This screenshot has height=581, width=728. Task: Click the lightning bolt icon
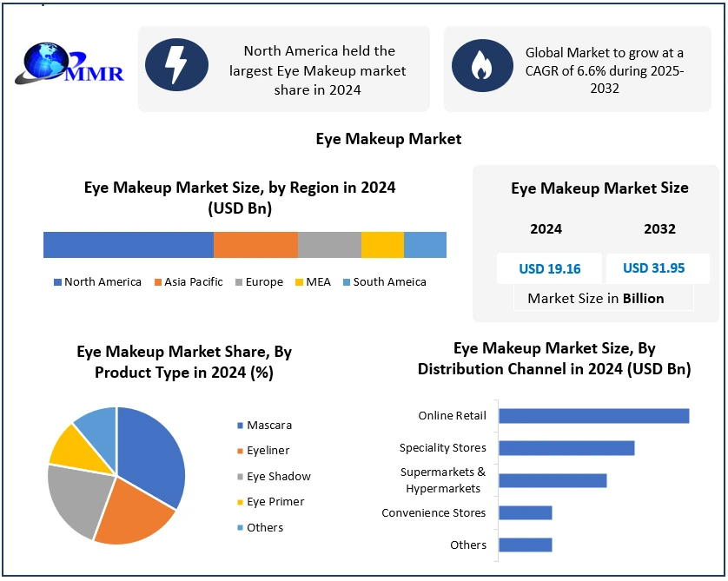point(176,65)
